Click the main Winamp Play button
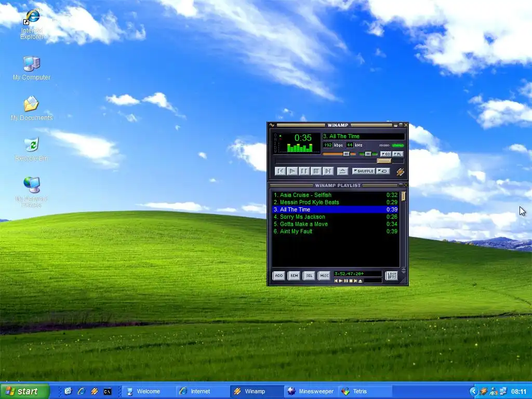Viewport: 532px width, 399px height. pyautogui.click(x=292, y=171)
